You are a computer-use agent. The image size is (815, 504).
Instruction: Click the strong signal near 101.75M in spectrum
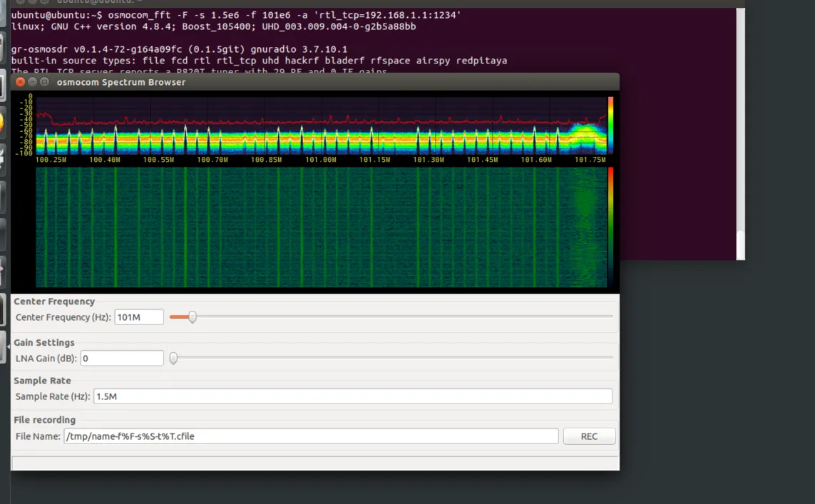pyautogui.click(x=585, y=134)
